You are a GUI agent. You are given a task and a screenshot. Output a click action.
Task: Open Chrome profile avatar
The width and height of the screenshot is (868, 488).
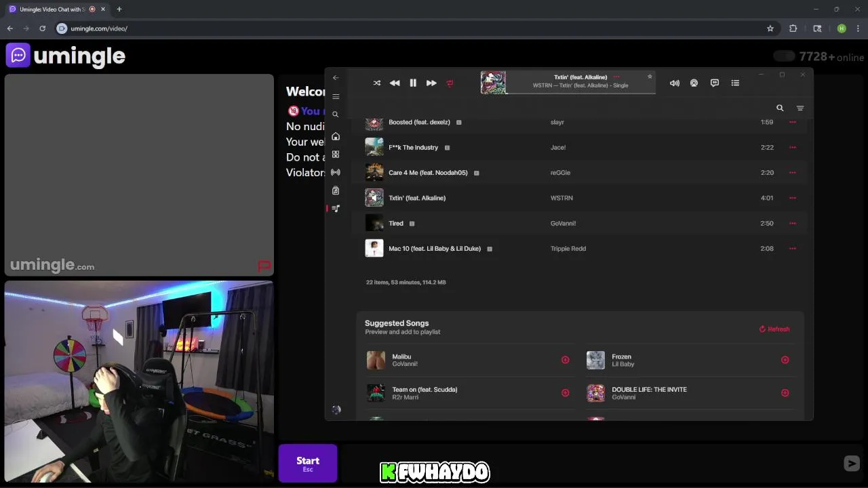click(842, 28)
